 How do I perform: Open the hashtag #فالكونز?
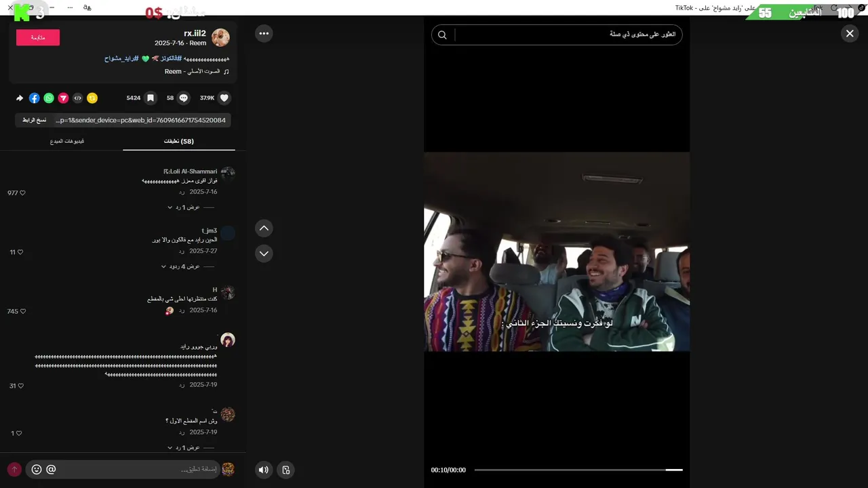[x=172, y=59]
